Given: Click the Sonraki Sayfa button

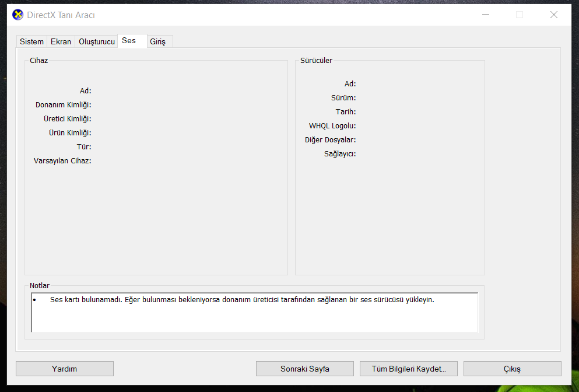Looking at the screenshot, I should click(x=304, y=369).
